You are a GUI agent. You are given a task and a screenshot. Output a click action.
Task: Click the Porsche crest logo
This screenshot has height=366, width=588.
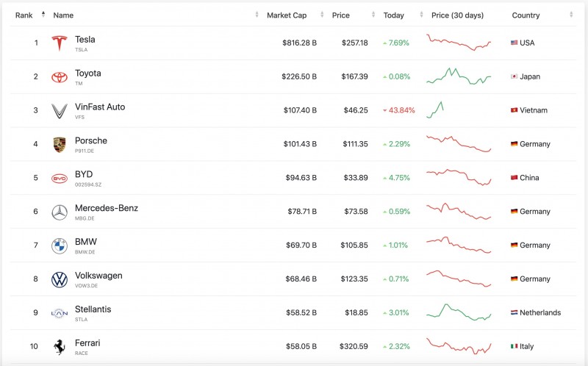tap(59, 145)
